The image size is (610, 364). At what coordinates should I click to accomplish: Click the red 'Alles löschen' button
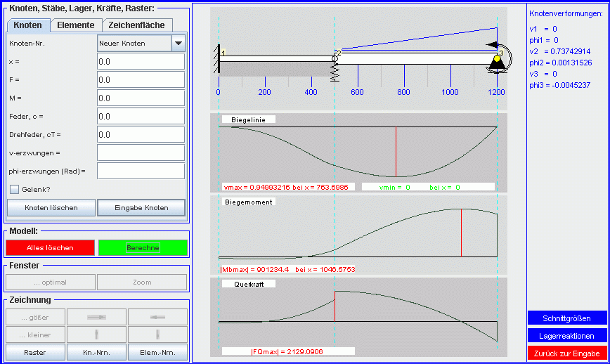pos(49,247)
